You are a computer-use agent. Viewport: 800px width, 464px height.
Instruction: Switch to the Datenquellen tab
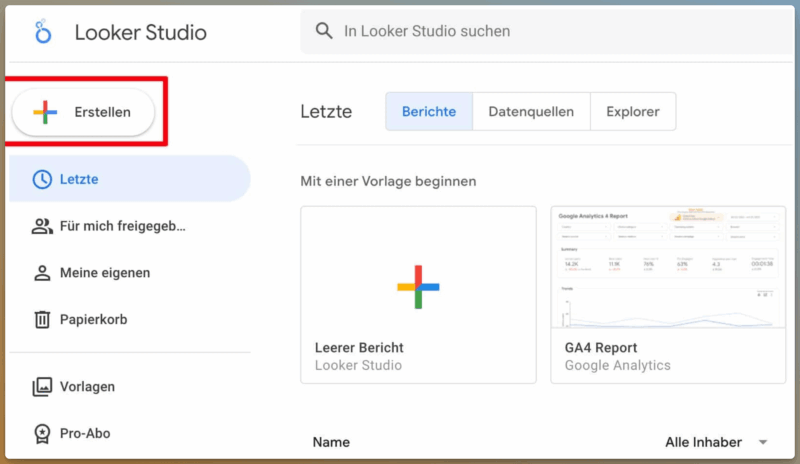coord(531,111)
